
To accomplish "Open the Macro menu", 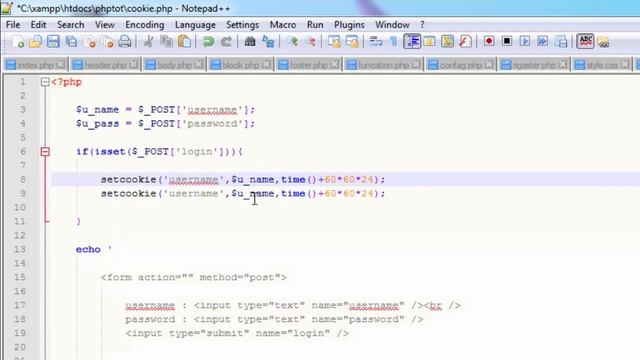I will 283,25.
